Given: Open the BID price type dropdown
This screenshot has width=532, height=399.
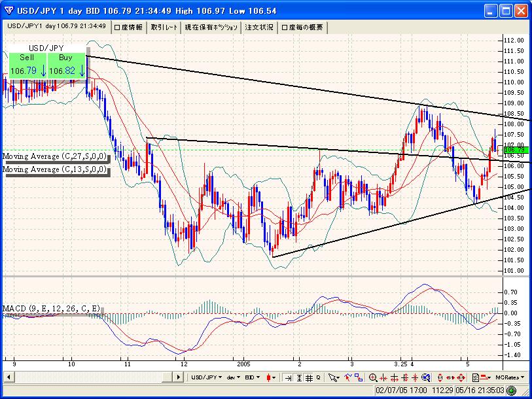Looking at the screenshot, I should pos(253,377).
